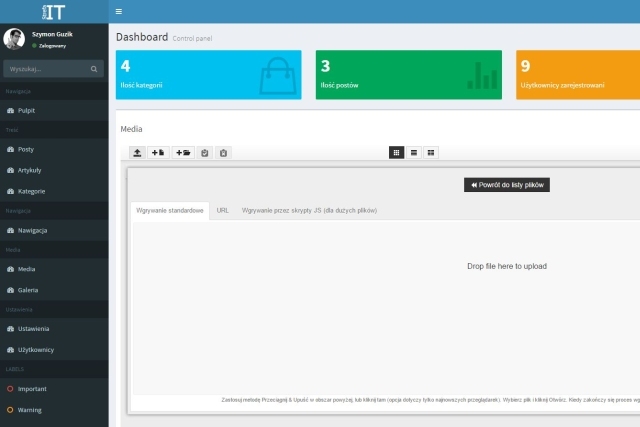
Task: Click the second clipboard toolbar icon
Action: point(223,153)
